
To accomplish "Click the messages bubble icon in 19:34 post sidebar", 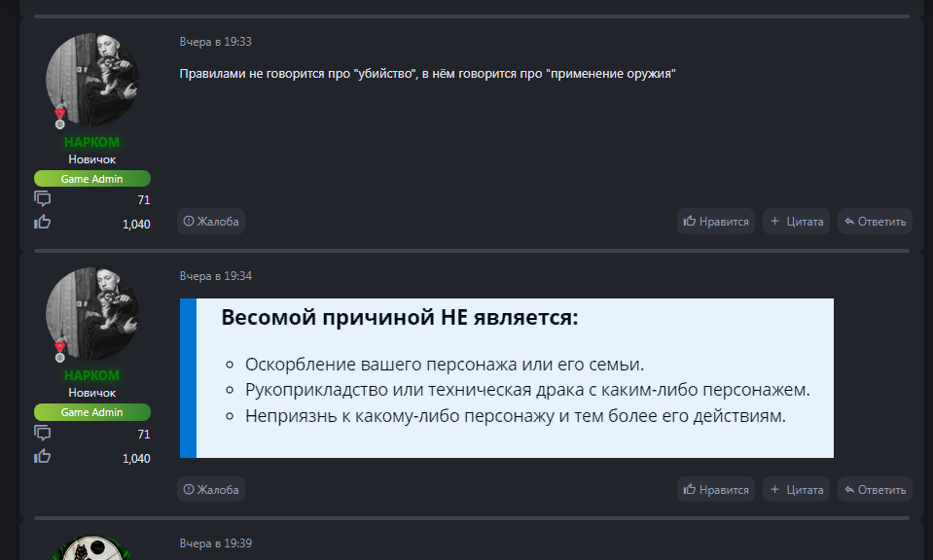I will point(43,434).
